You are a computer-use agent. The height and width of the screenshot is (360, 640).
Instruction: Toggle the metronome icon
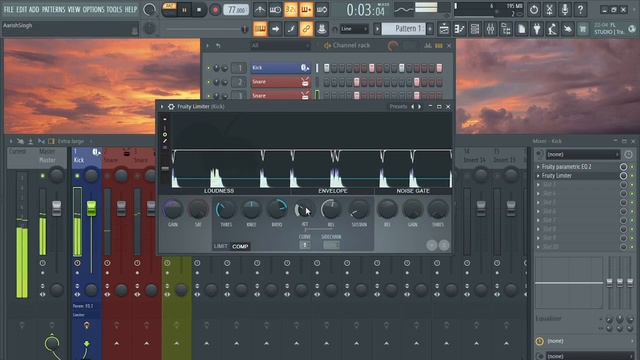260,9
